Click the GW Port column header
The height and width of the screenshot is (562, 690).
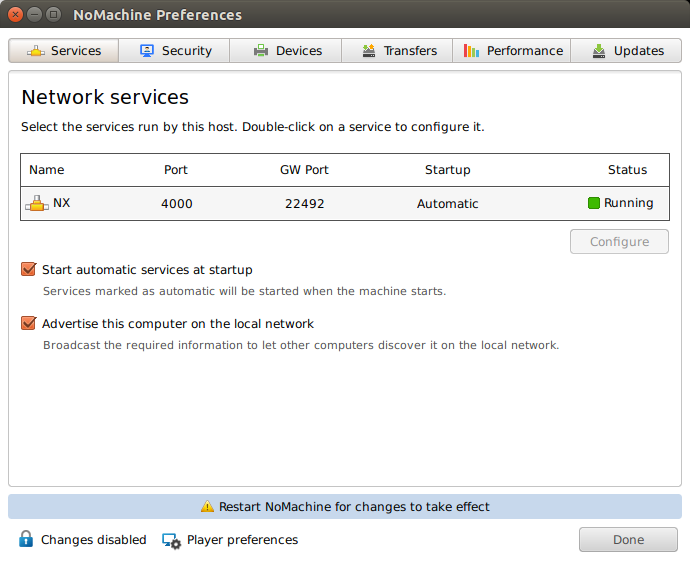point(304,170)
